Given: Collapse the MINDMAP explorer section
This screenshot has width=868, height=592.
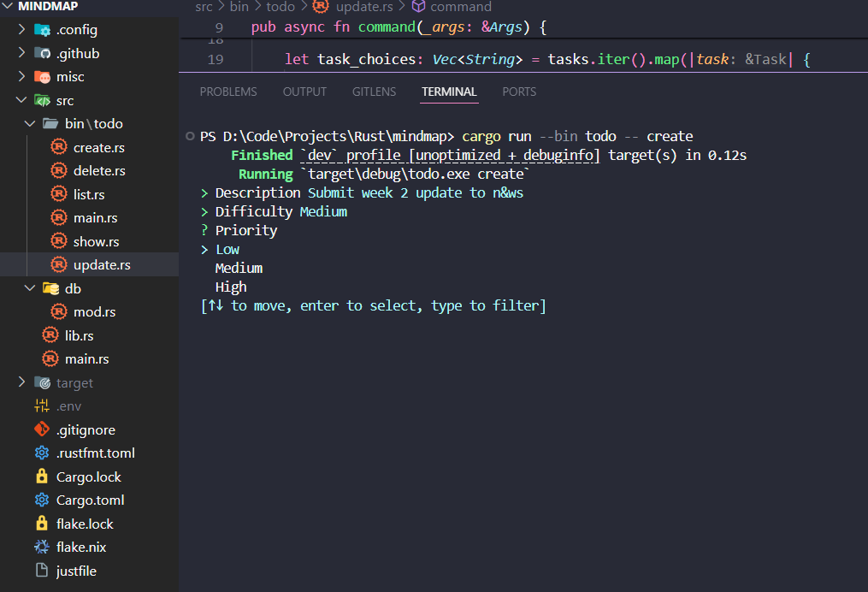Looking at the screenshot, I should [8, 6].
